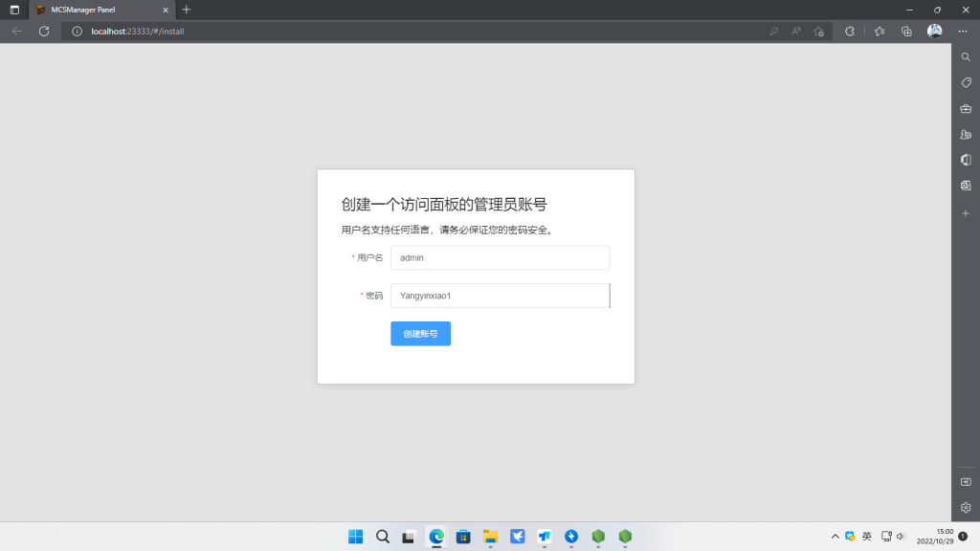Close the MCSManager Panel tab
The image size is (980, 551).
[166, 10]
